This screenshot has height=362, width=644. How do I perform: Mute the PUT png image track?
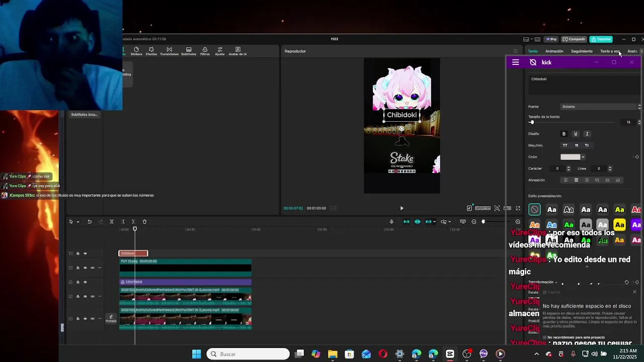(x=93, y=267)
